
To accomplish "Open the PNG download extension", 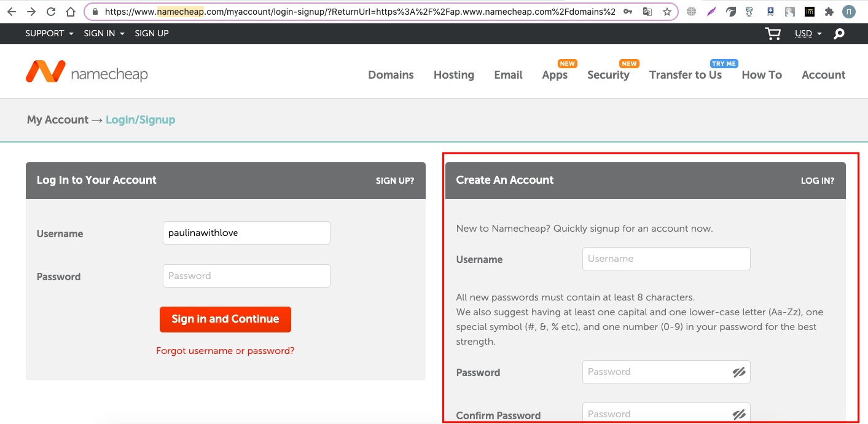I will tap(770, 12).
